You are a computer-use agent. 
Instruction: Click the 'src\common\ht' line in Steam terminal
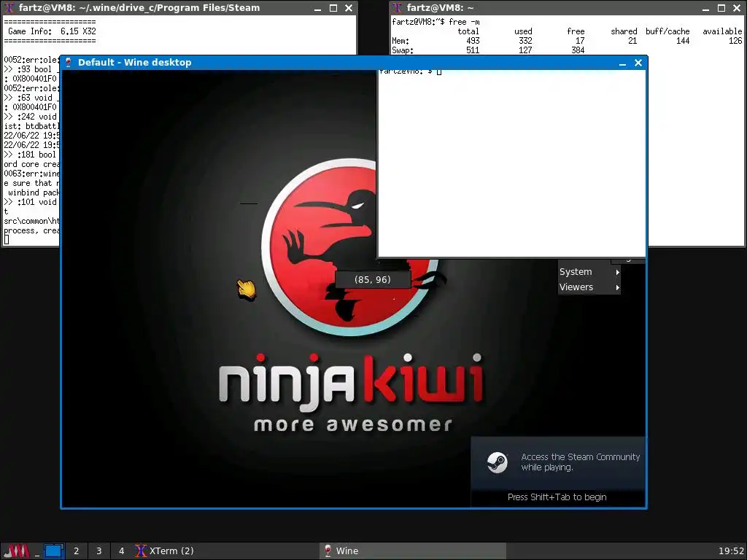31,222
